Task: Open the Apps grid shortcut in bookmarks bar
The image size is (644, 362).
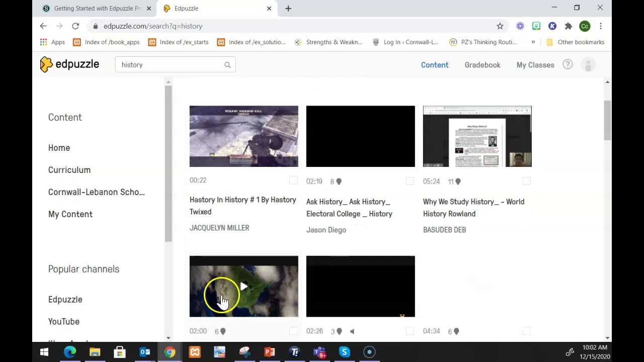Action: 52,42
